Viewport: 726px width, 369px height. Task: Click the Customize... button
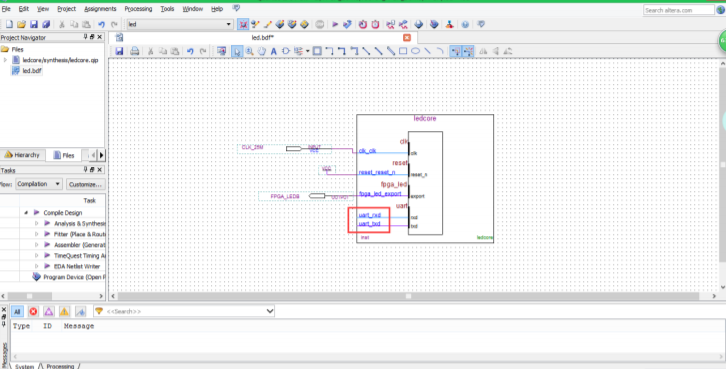point(86,184)
